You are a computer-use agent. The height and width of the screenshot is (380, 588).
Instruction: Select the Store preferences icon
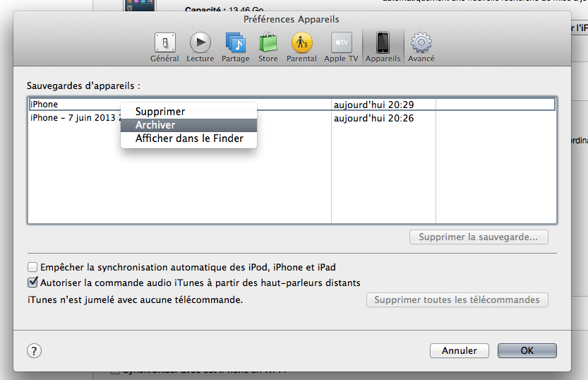[x=268, y=47]
